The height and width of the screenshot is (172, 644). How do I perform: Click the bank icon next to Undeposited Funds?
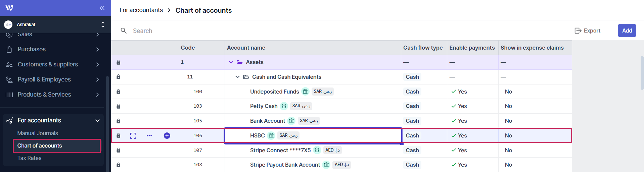click(x=305, y=92)
